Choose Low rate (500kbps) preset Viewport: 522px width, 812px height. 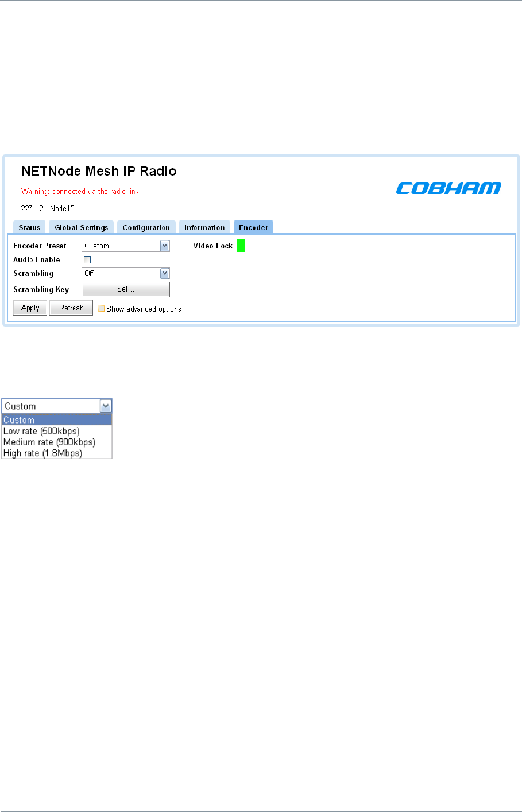tap(57, 431)
